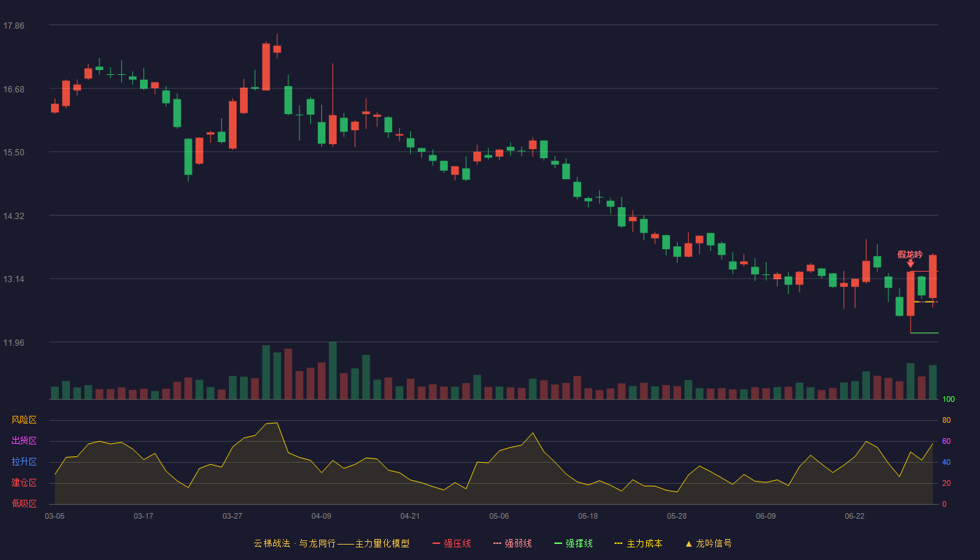The height and width of the screenshot is (560, 980).
Task: Click the 16.68 price axis label
Action: click(13, 89)
